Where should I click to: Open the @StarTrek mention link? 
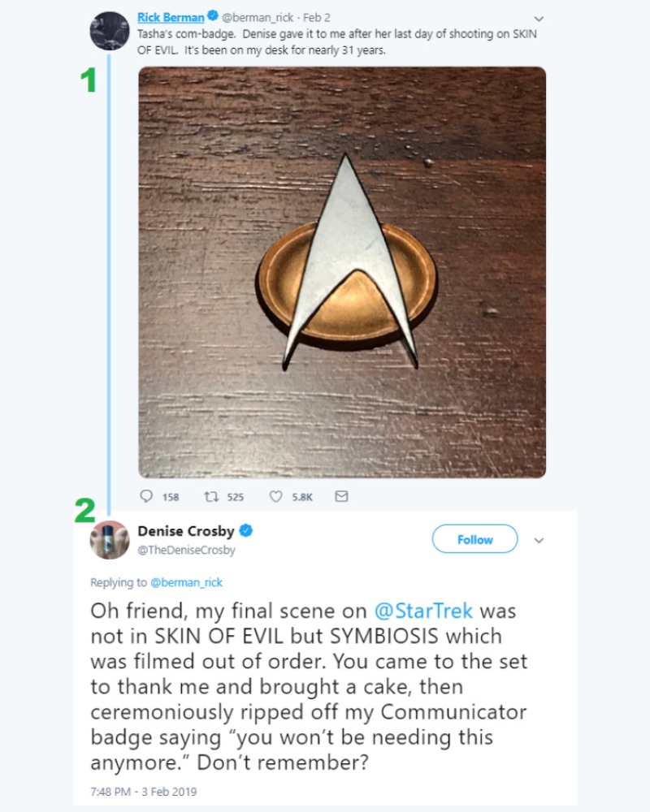pyautogui.click(x=423, y=611)
